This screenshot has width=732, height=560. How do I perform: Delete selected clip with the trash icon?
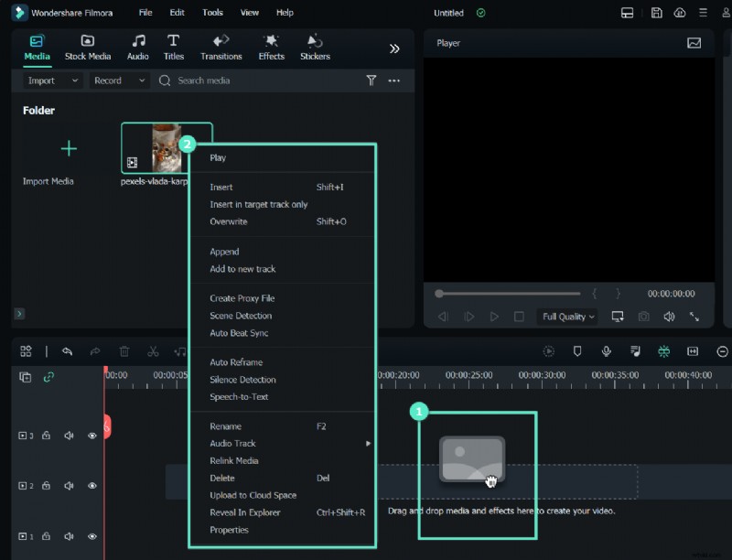[124, 351]
